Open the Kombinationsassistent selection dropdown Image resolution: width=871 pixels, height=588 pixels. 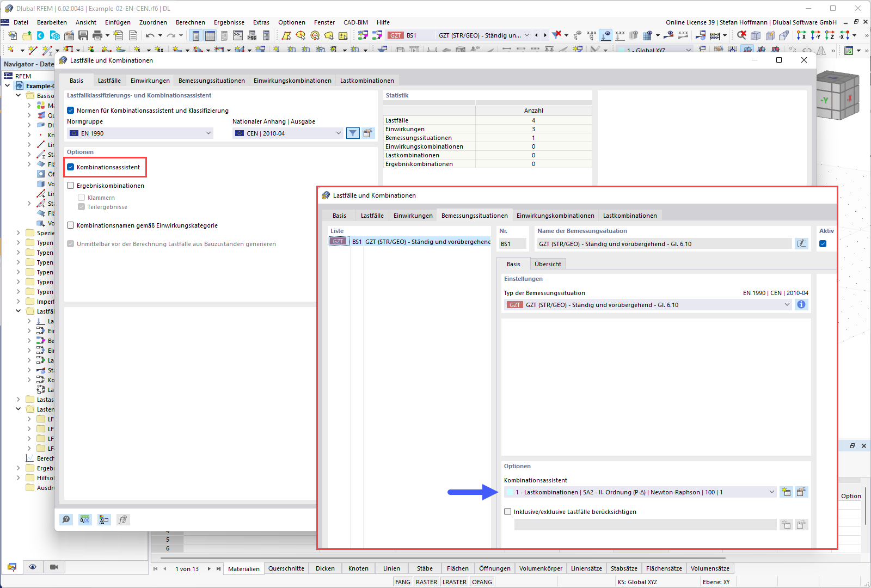point(641,492)
